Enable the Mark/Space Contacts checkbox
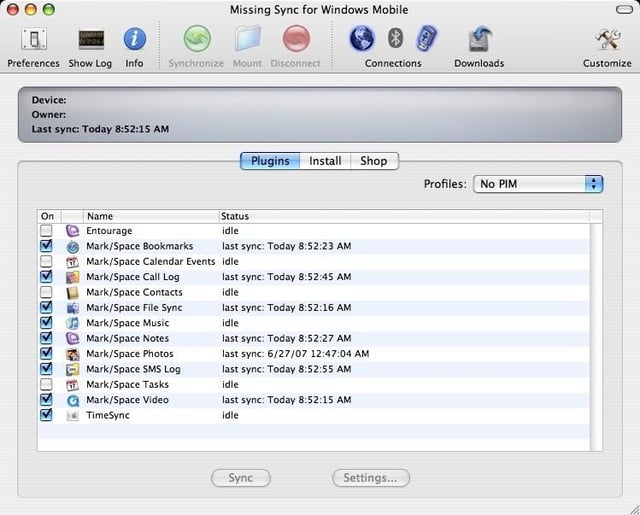640x515 pixels. tap(46, 292)
